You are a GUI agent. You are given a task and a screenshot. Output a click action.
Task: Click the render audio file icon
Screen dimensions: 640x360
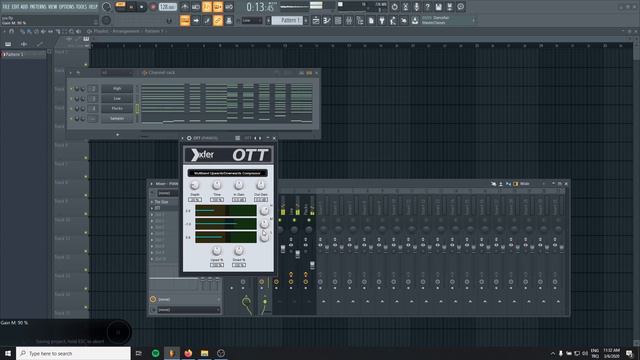click(449, 7)
